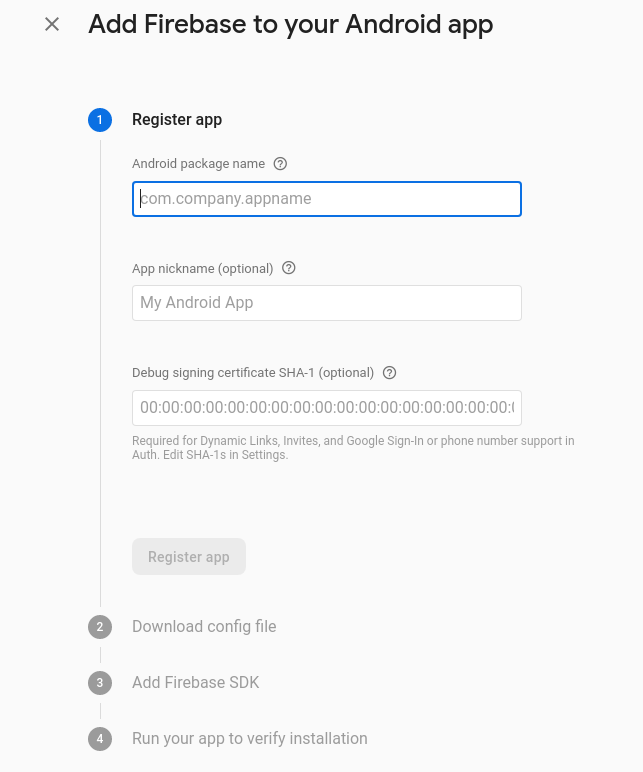The width and height of the screenshot is (643, 772).
Task: Click the SHA-1 certificate input field
Action: coord(326,408)
